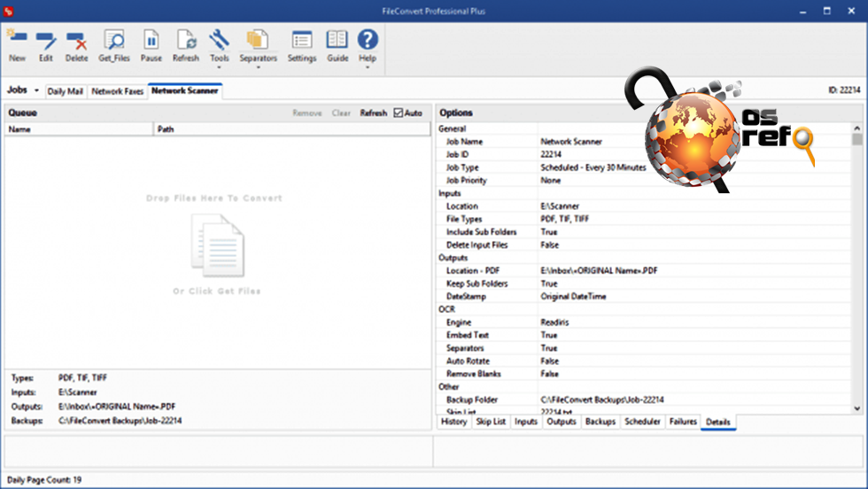Open Settings from the toolbar
The height and width of the screenshot is (489, 868).
click(x=302, y=46)
